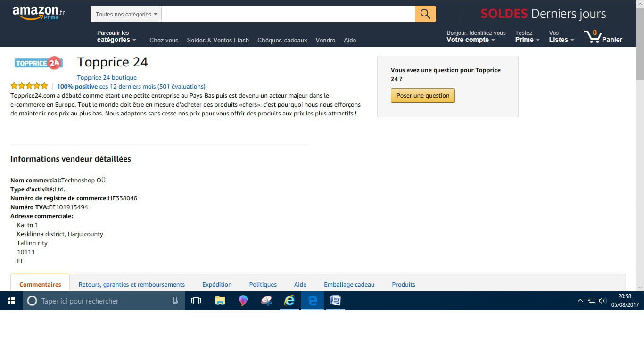644x362 pixels.
Task: Switch to Retours, garanties et remboursements tab
Action: pos(132,284)
